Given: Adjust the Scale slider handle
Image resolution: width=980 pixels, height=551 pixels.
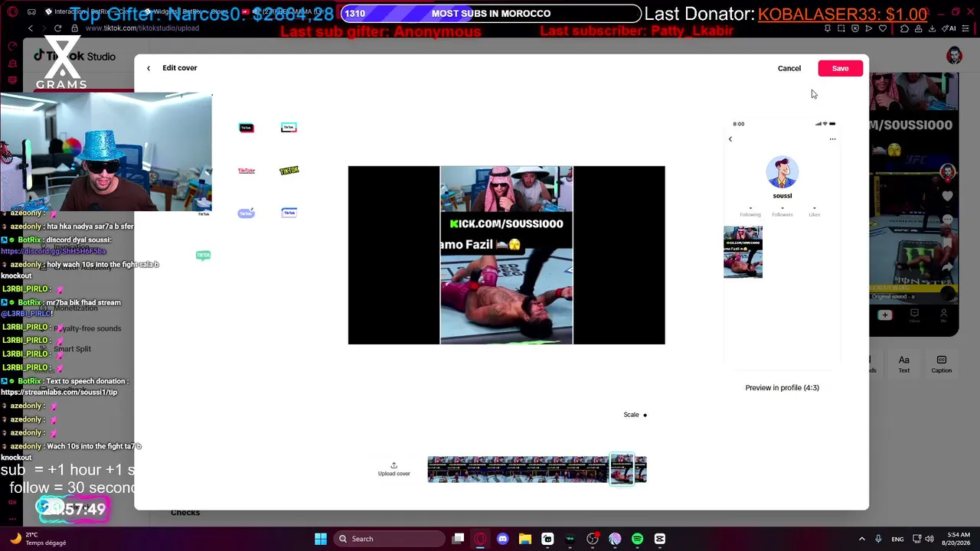Looking at the screenshot, I should 645,415.
